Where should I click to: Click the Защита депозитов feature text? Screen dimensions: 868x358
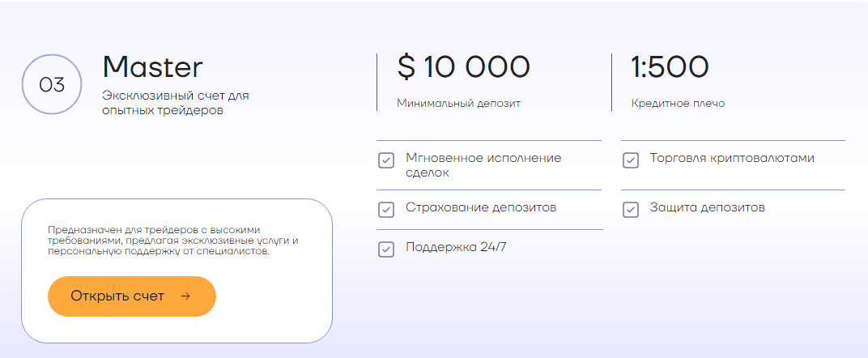[x=708, y=207]
